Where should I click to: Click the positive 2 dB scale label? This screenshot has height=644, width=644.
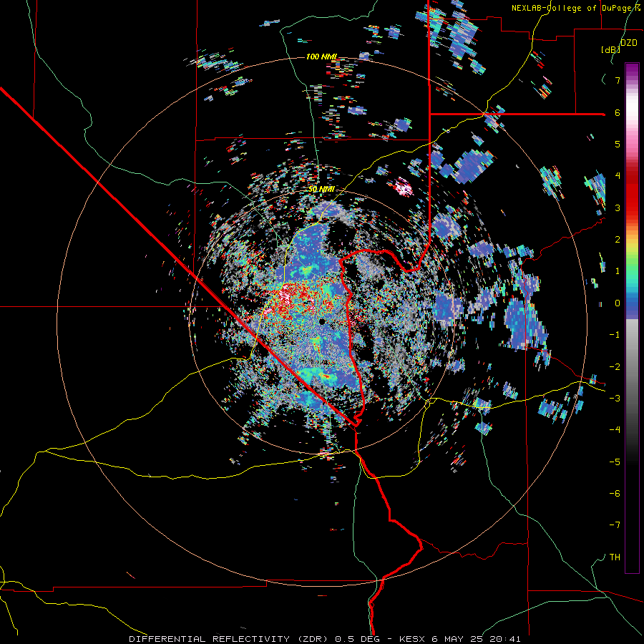pos(618,240)
